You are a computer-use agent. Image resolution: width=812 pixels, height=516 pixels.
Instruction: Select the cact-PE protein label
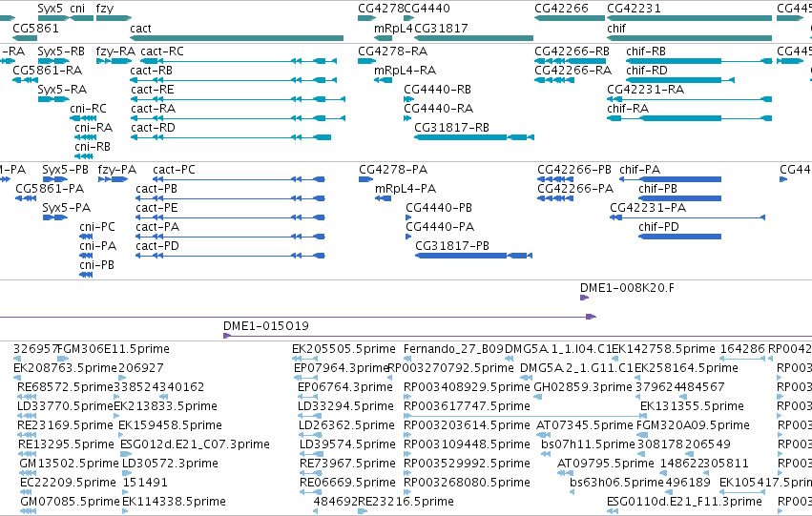coord(156,208)
